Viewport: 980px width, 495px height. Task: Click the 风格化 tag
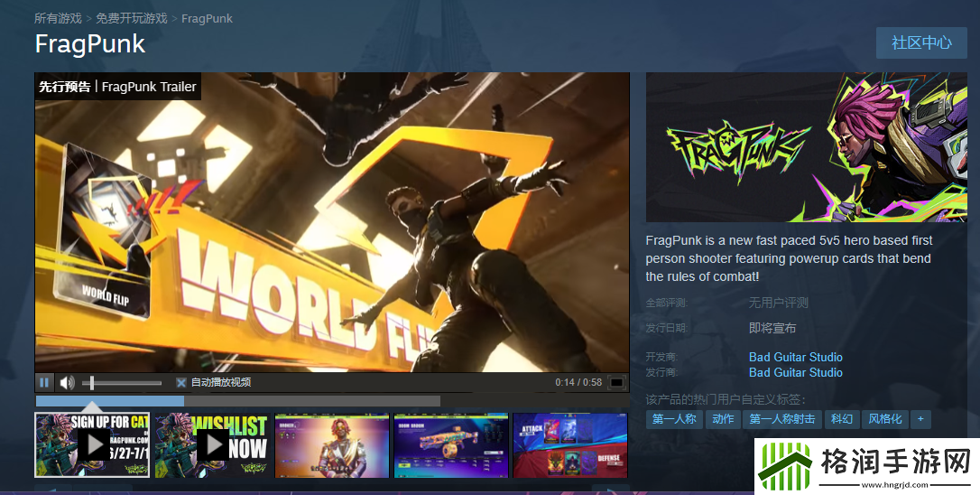tap(884, 419)
